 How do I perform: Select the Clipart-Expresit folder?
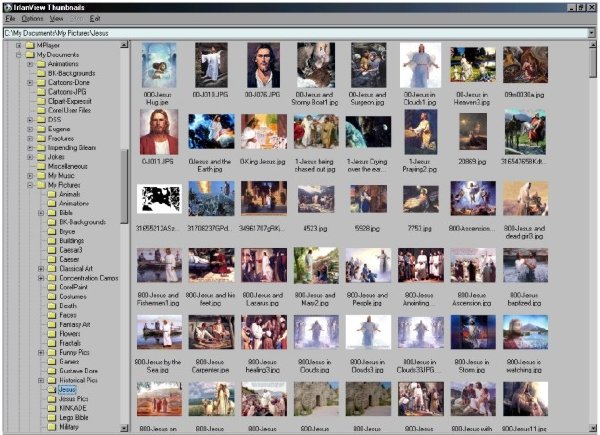click(x=64, y=101)
